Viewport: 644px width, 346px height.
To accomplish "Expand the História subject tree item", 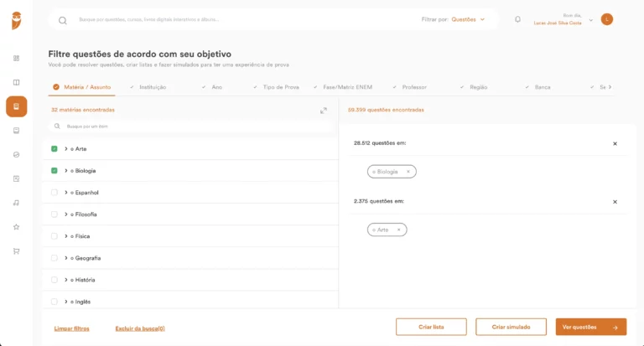I will click(66, 280).
